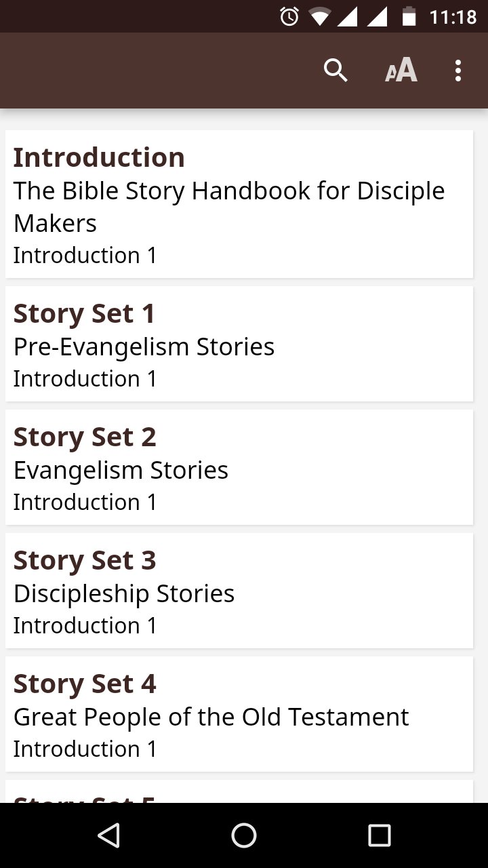The height and width of the screenshot is (868, 488).
Task: Open Story Set 3 heading
Action: tap(85, 561)
